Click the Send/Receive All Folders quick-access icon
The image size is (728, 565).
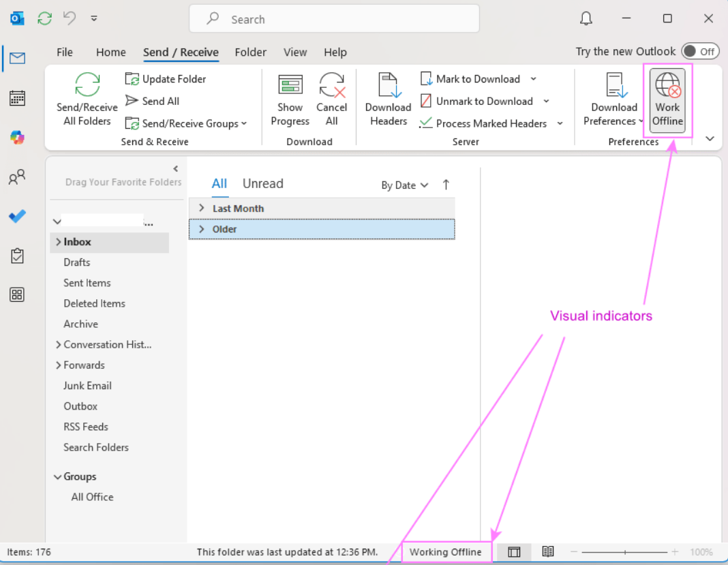[44, 18]
